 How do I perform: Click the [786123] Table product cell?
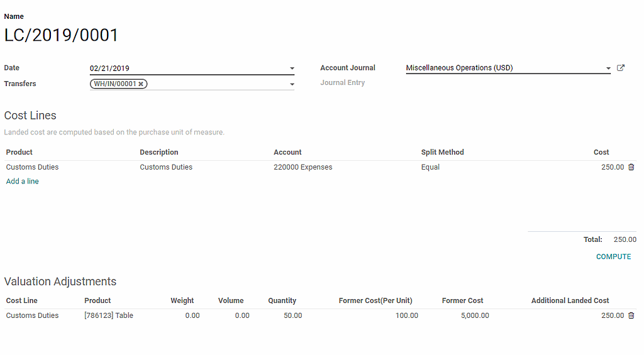tap(109, 315)
